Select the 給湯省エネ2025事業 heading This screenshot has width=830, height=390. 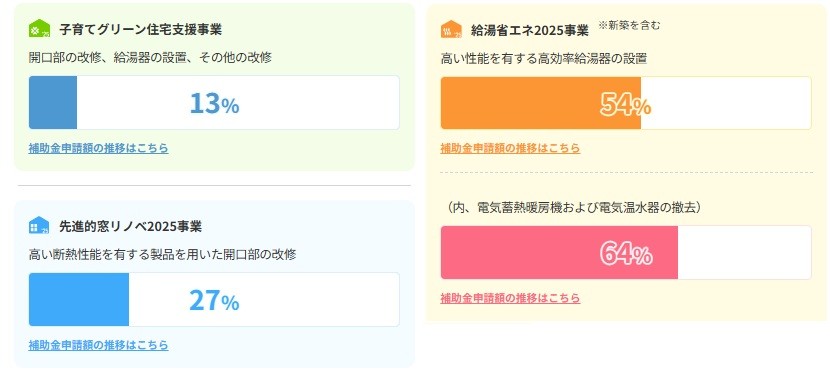(x=530, y=30)
